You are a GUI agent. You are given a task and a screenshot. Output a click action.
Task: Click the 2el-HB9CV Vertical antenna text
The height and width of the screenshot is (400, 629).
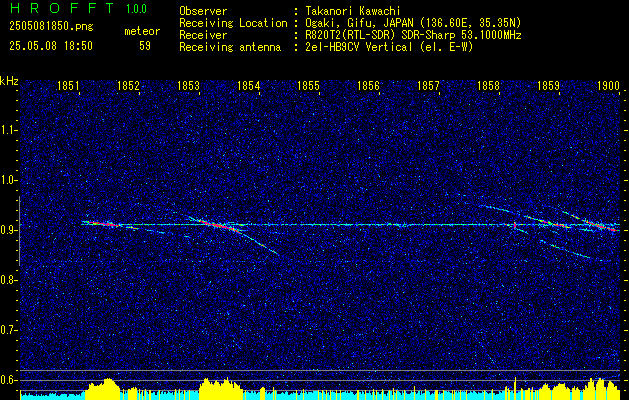coord(389,47)
